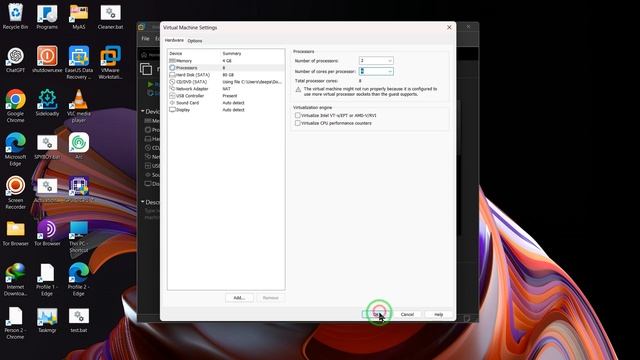This screenshot has width=640, height=360.
Task: Click the 'Present' USB summary
Action: click(230, 96)
